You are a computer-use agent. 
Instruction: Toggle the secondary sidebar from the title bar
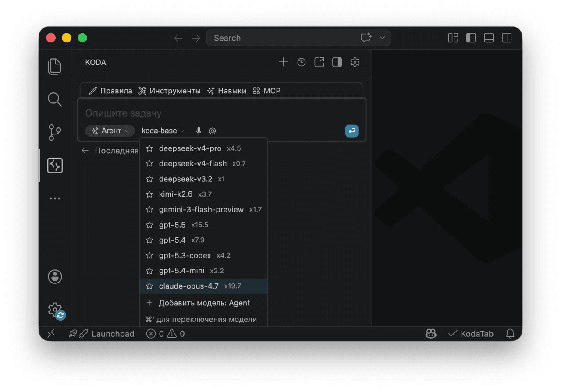507,38
